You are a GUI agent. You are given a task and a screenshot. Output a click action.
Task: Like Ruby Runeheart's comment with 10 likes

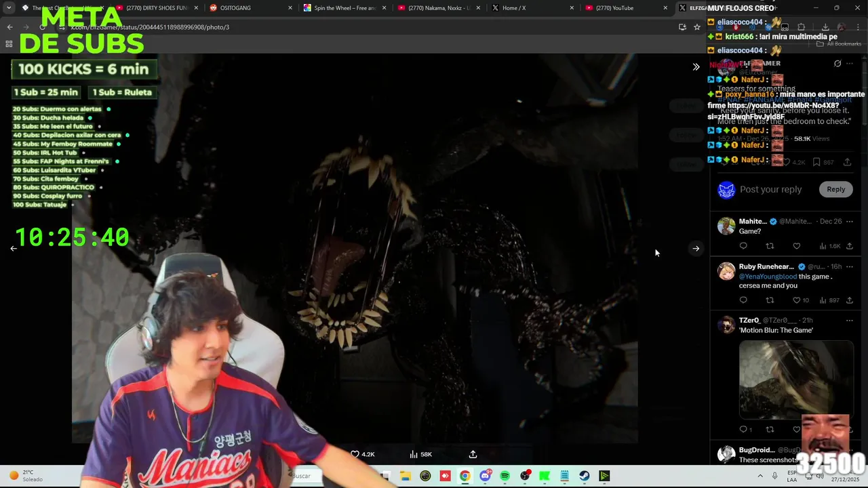coord(801,300)
